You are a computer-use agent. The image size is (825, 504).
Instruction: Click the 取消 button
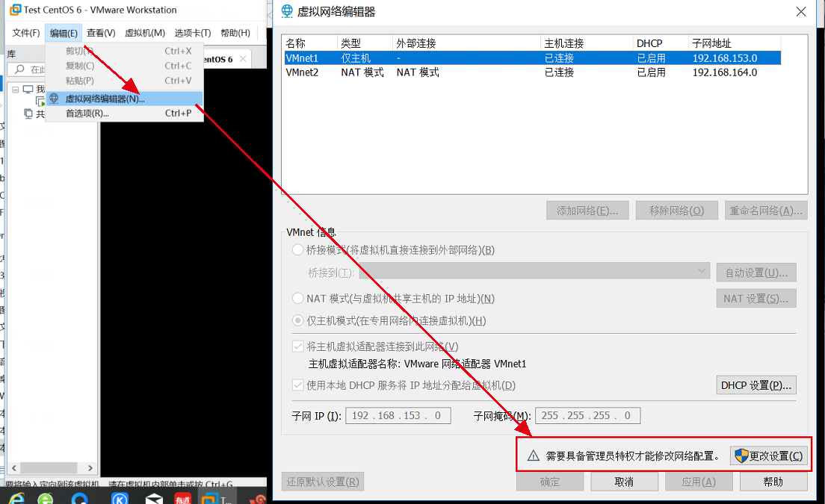click(x=624, y=482)
